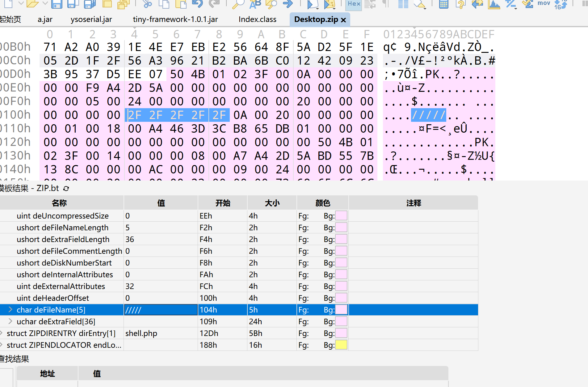Select the struct ZIPDIRENTRY dirEntry[1] row
The image size is (588, 387).
(x=61, y=333)
